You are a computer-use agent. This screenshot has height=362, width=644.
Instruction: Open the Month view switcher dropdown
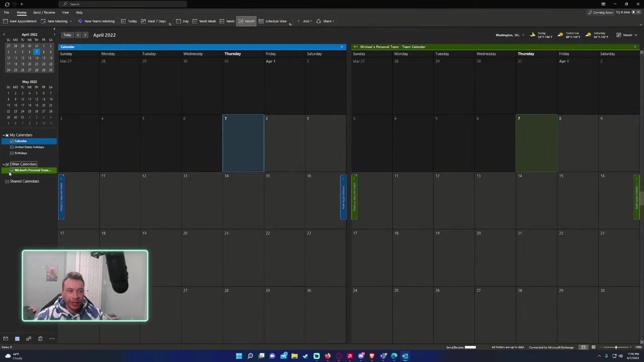pos(627,35)
